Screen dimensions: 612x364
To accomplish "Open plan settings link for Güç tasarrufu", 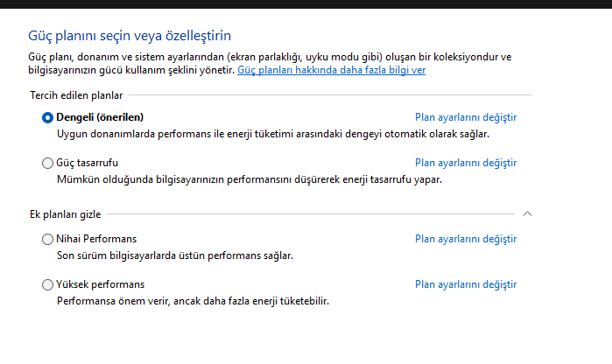I will tap(466, 163).
